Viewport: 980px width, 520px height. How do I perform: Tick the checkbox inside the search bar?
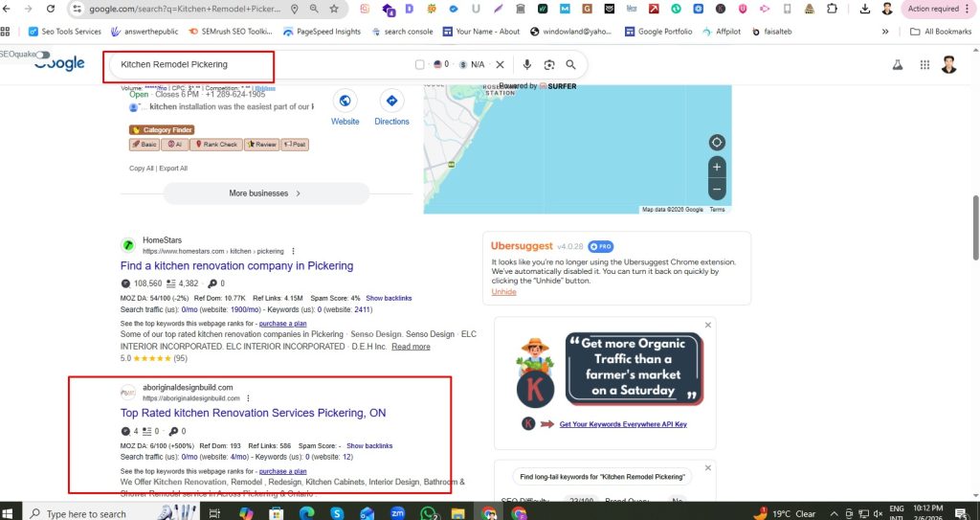[x=419, y=64]
